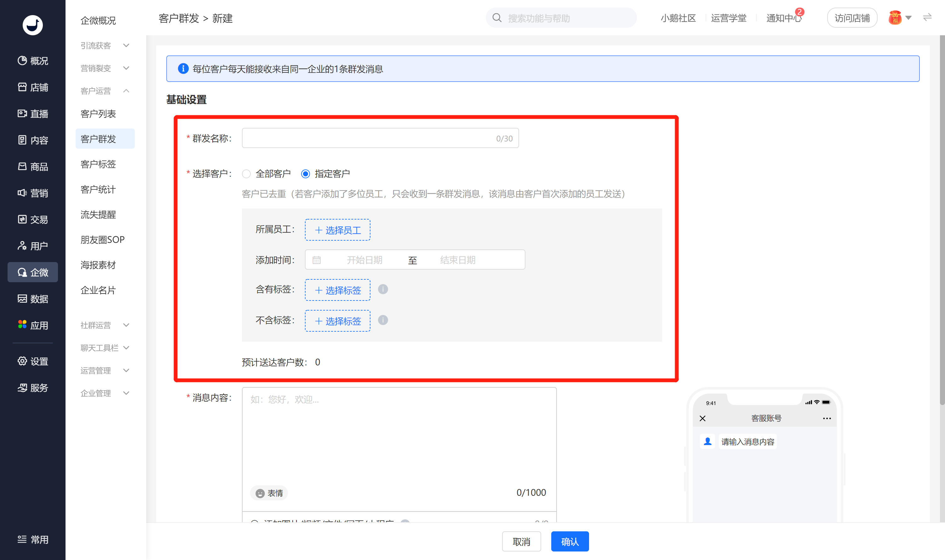Click the blue 确认 button
Screen dimensions: 945x560
(x=570, y=541)
